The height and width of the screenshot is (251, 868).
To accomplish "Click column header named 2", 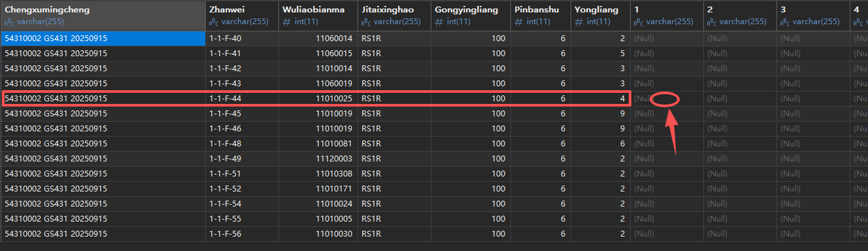I will click(x=740, y=16).
